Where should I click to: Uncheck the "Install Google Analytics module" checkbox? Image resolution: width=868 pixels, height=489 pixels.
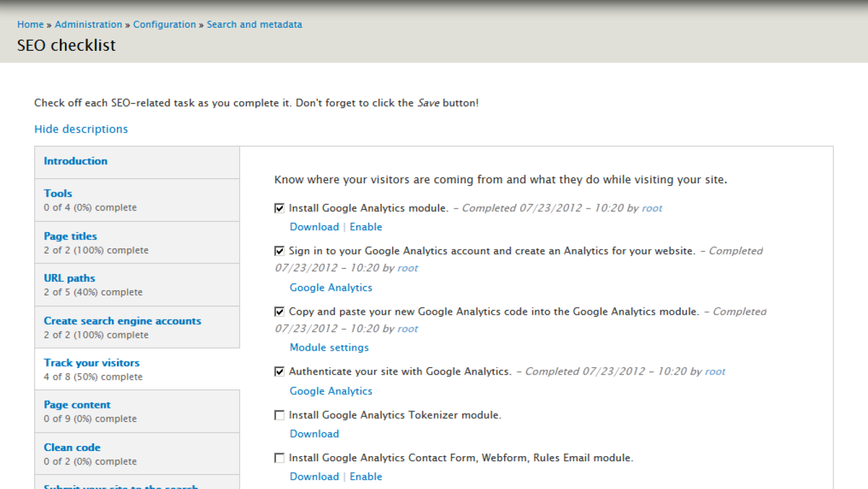point(279,207)
